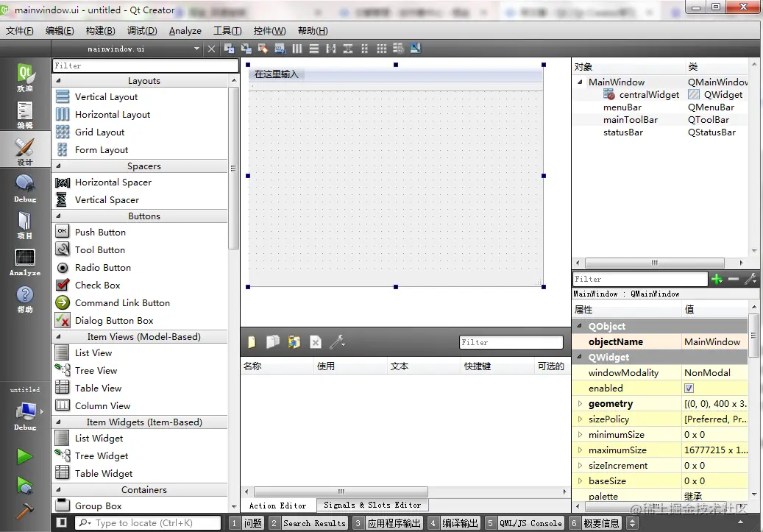
Task: Select Edit Widgets mode toolbar icon
Action: pyautogui.click(x=229, y=48)
